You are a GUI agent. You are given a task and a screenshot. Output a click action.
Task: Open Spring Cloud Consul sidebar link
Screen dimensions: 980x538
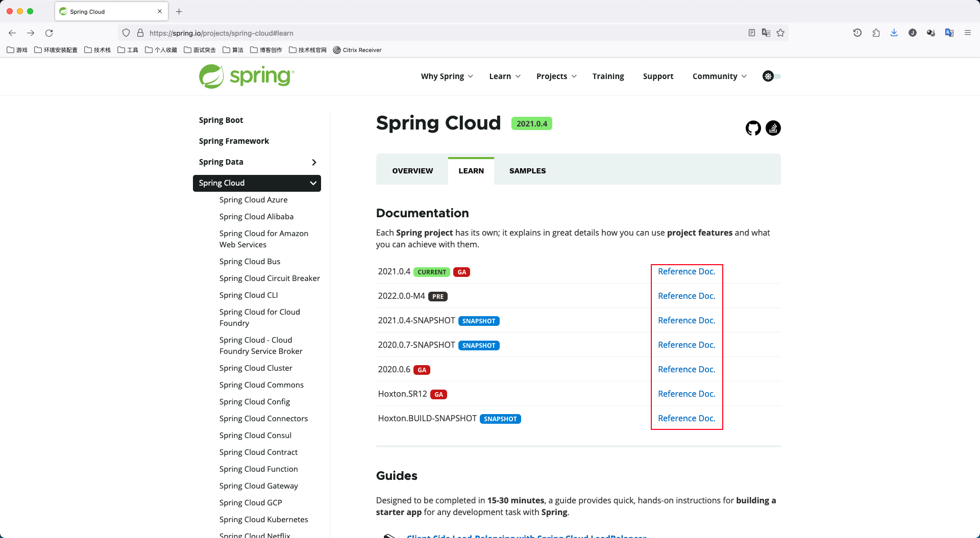pos(255,435)
